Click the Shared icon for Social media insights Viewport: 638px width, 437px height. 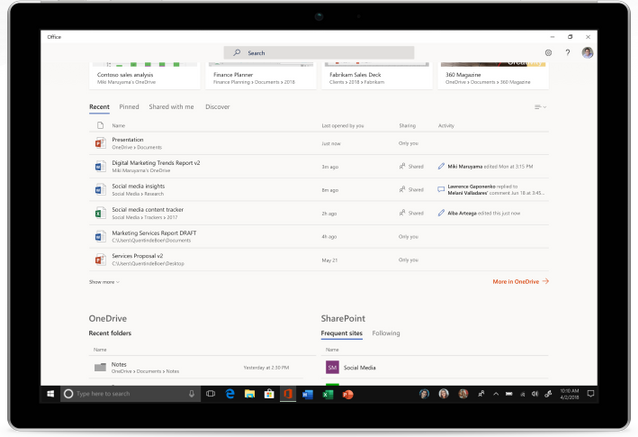pos(402,189)
